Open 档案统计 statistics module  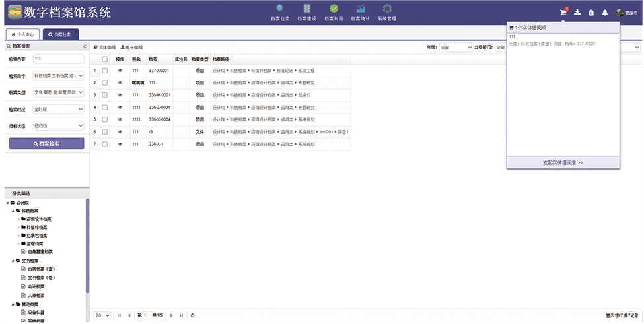[x=360, y=11]
